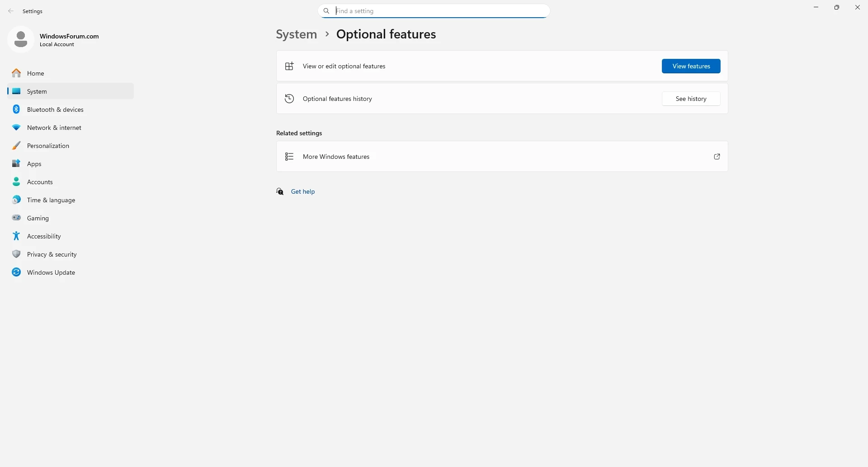This screenshot has height=467, width=868.
Task: Open Bluetooth & devices label in sidebar
Action: [x=55, y=110]
